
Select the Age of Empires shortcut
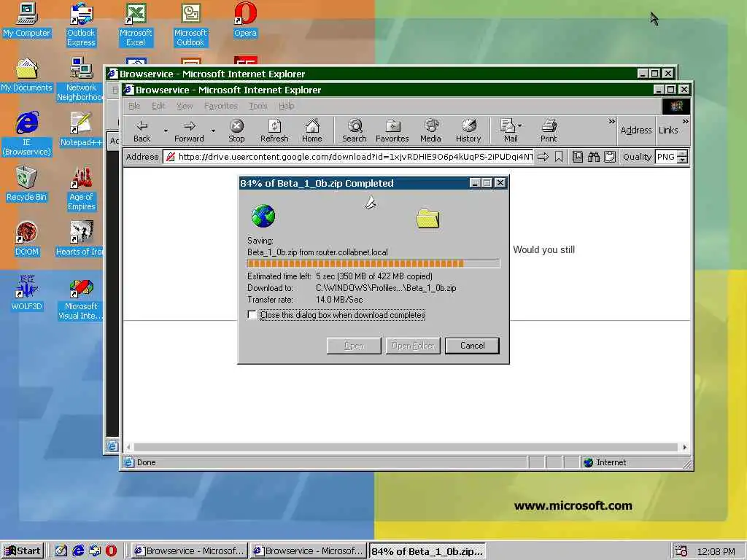click(82, 189)
